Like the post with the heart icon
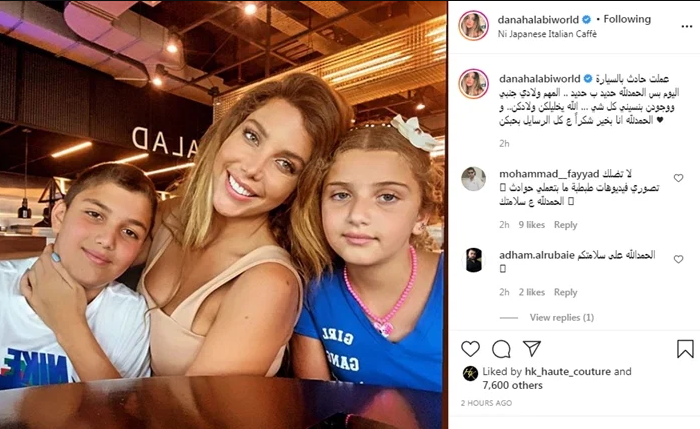This screenshot has height=429, width=700. coord(470,349)
